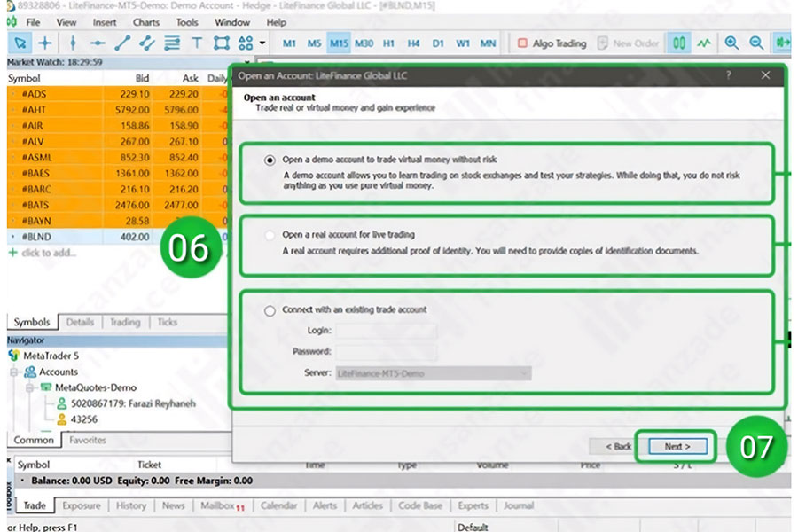798x532 pixels.
Task: Select the Fibonacci retracement tool
Action: 172,43
